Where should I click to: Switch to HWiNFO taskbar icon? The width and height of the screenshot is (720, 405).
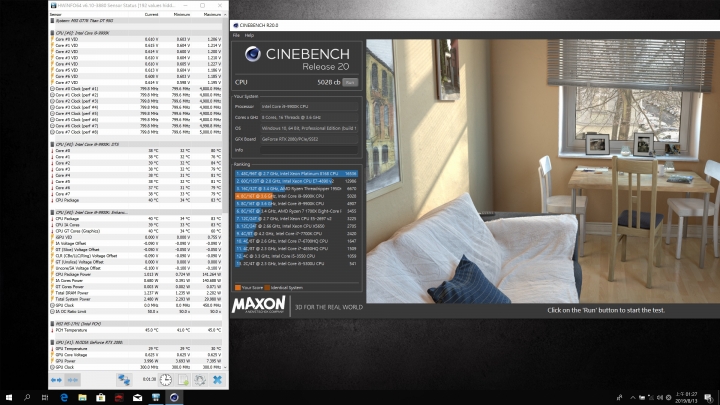[156, 398]
